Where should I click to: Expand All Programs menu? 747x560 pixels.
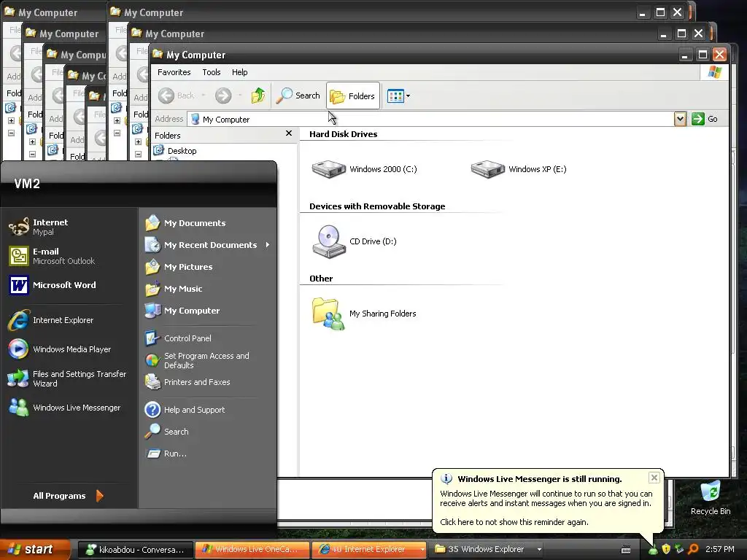click(x=68, y=496)
